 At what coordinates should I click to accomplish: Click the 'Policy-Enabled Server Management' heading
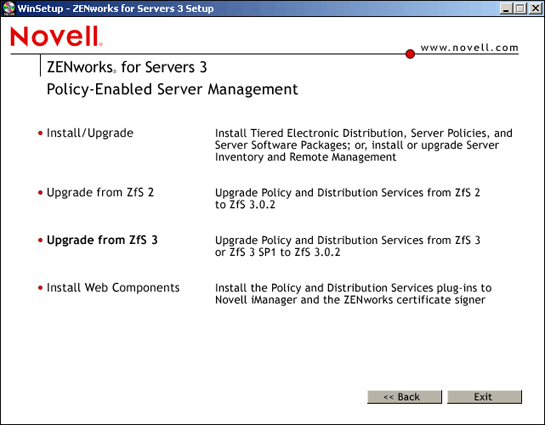[172, 89]
